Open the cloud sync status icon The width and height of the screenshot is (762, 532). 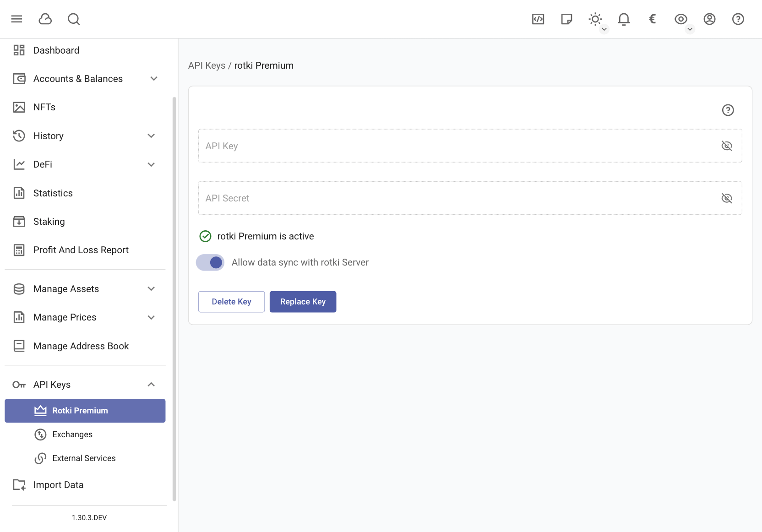(45, 19)
